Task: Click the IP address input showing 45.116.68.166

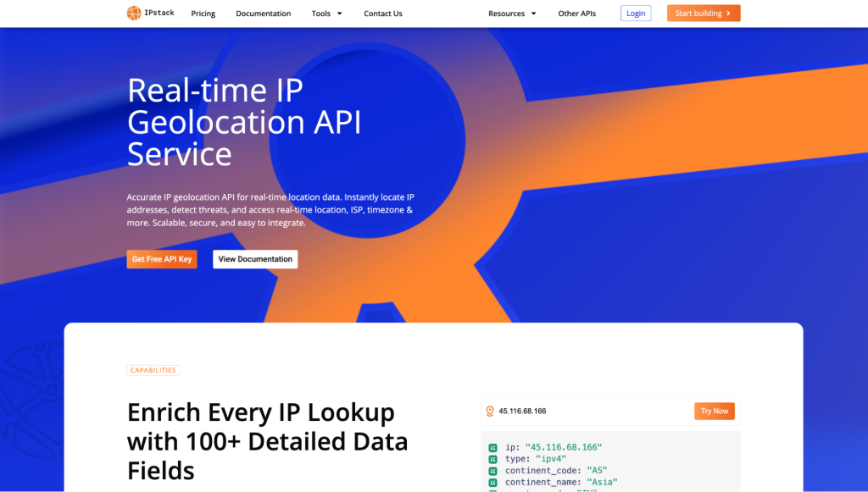Action: (585, 412)
